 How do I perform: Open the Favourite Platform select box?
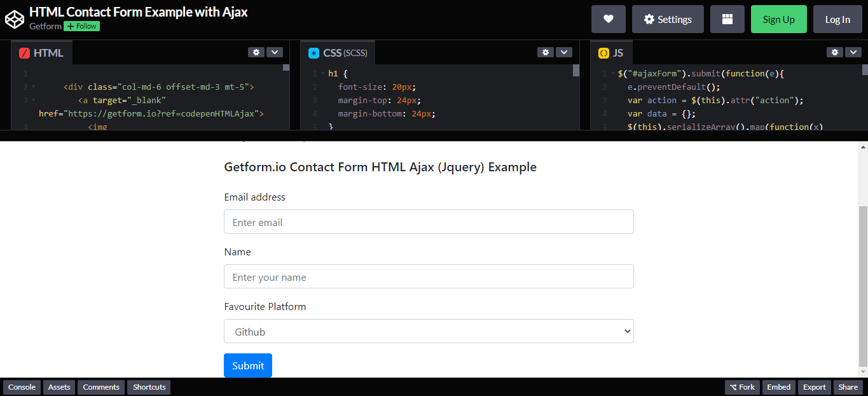pyautogui.click(x=429, y=331)
